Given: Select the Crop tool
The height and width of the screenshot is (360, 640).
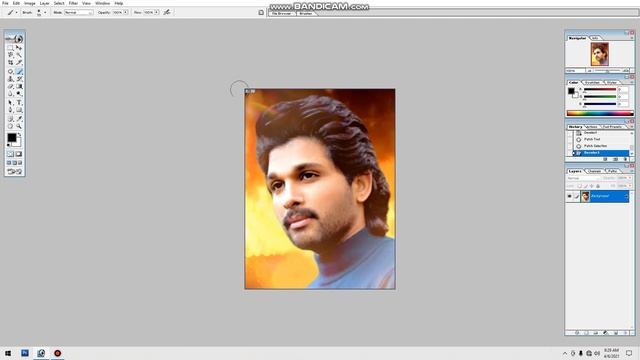Looking at the screenshot, I should point(11,62).
